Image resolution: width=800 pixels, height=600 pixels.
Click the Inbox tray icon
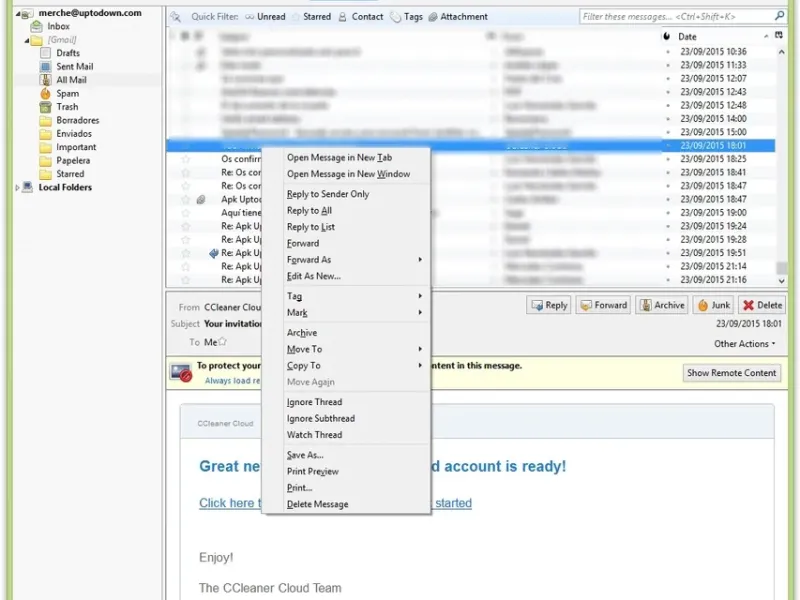(x=36, y=26)
